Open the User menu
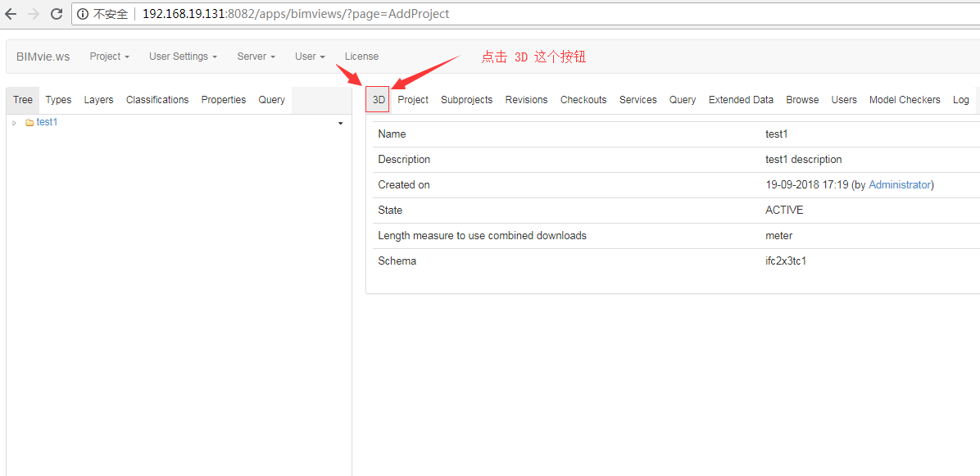980x476 pixels. pos(310,56)
